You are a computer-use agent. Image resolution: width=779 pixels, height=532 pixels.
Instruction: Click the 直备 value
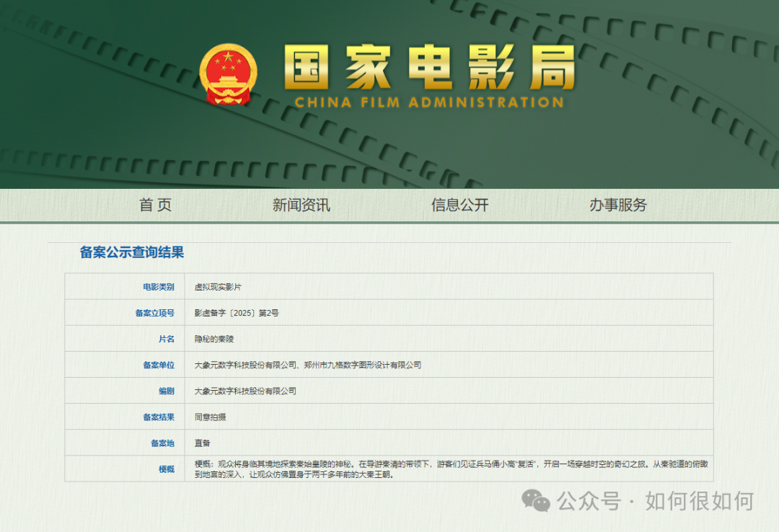click(202, 443)
